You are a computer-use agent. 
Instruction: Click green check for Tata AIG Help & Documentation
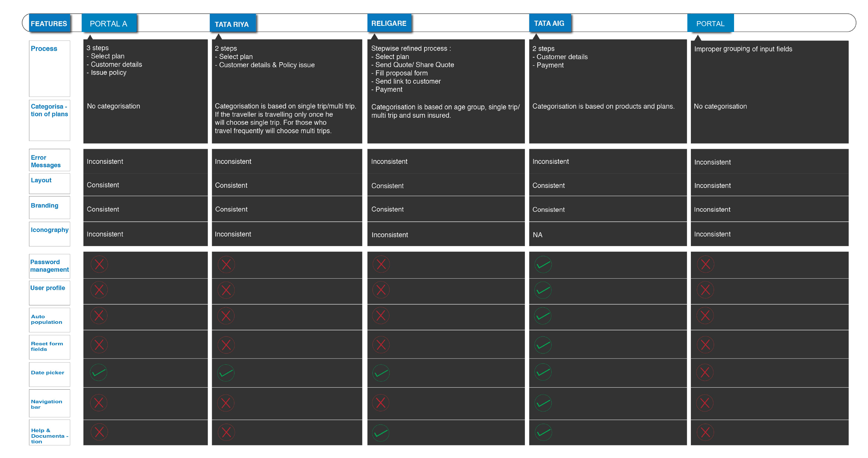(543, 432)
